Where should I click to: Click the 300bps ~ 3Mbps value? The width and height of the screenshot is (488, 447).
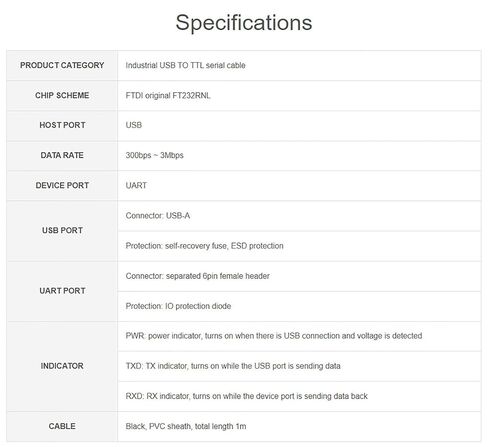pyautogui.click(x=154, y=155)
